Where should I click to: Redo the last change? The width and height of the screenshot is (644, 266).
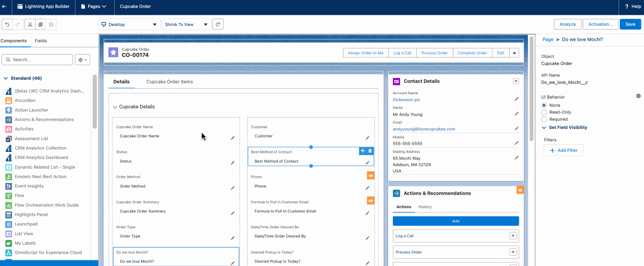pos(18,24)
